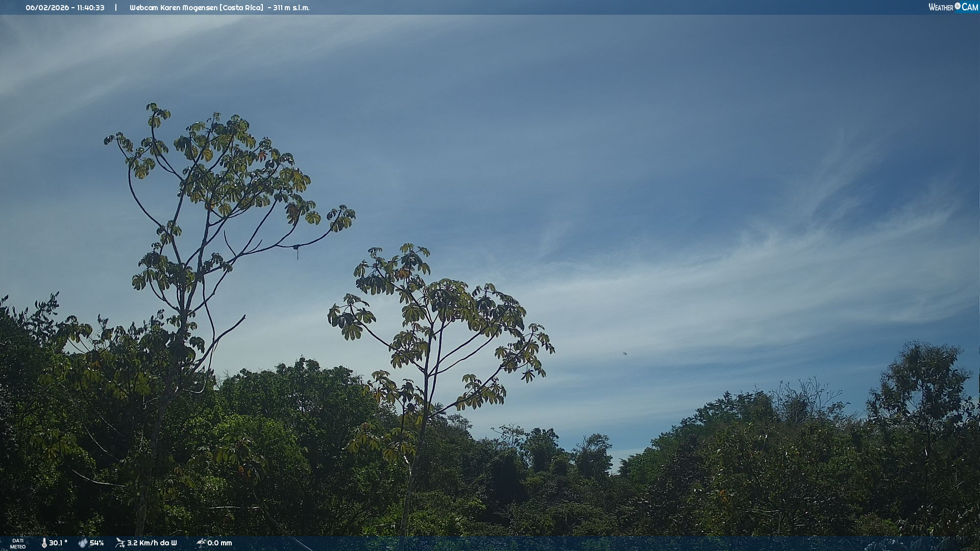Click the 11:40:33 time stamp
This screenshot has height=551, width=980.
click(x=91, y=8)
